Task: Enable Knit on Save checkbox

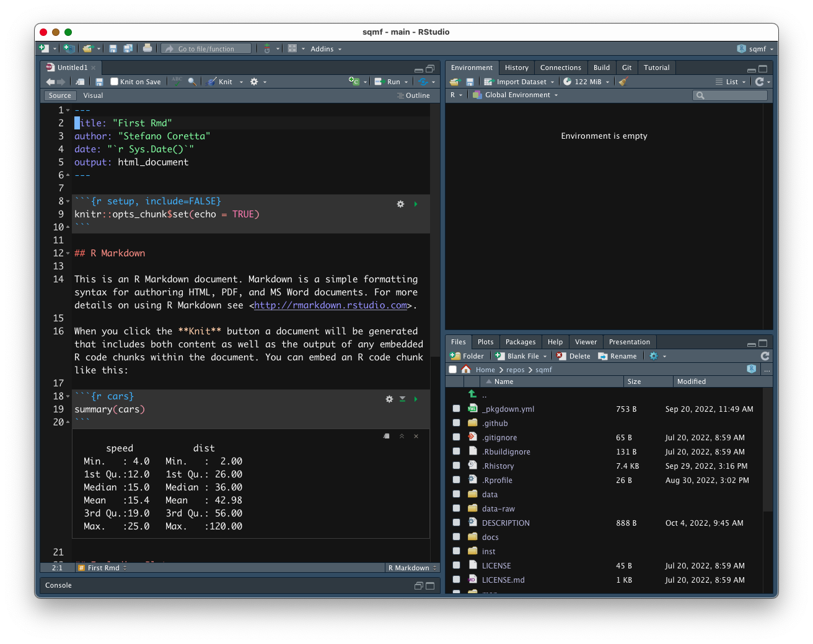Action: click(114, 81)
